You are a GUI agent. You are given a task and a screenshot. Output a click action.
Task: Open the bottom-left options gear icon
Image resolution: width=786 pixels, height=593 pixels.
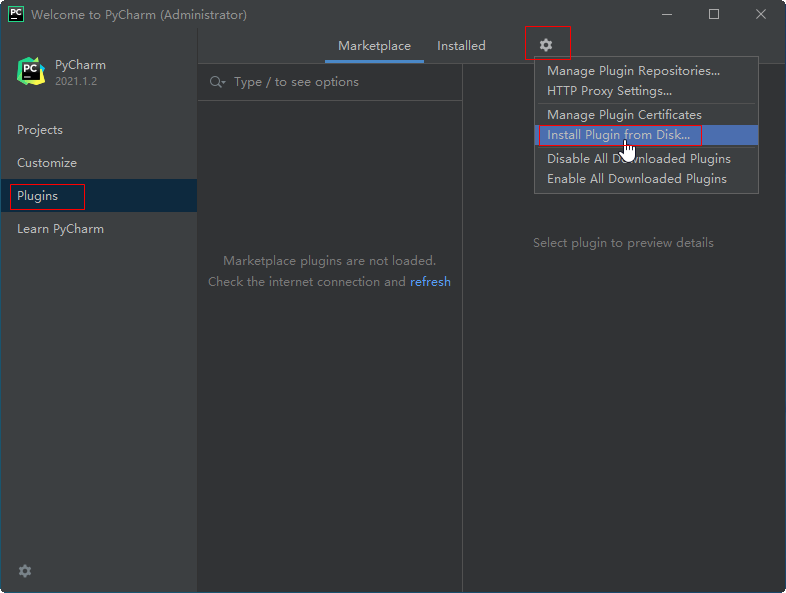[x=25, y=570]
